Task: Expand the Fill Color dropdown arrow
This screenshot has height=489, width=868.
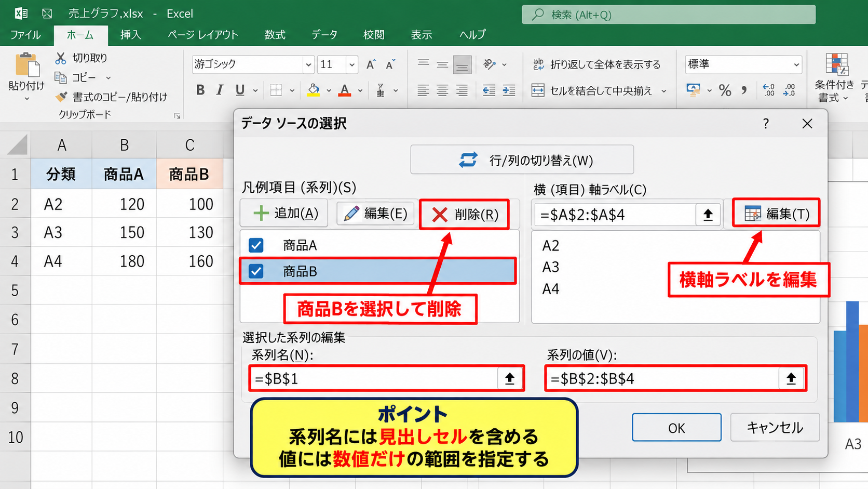Action: point(329,90)
